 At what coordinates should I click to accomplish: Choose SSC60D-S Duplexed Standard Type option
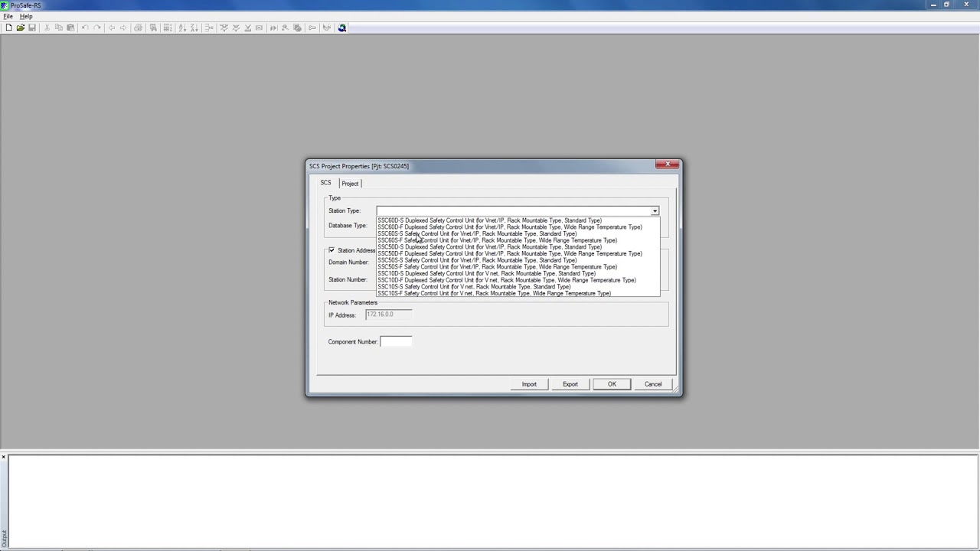pos(518,220)
